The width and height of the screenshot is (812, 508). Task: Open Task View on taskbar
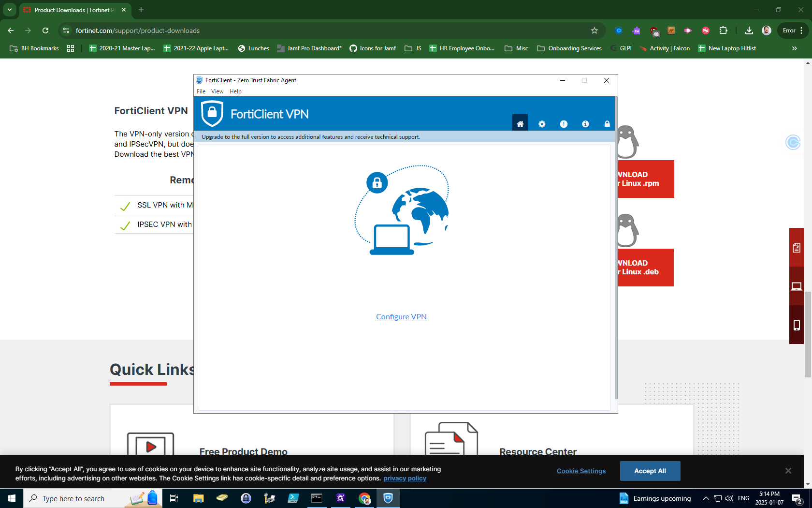point(174,498)
